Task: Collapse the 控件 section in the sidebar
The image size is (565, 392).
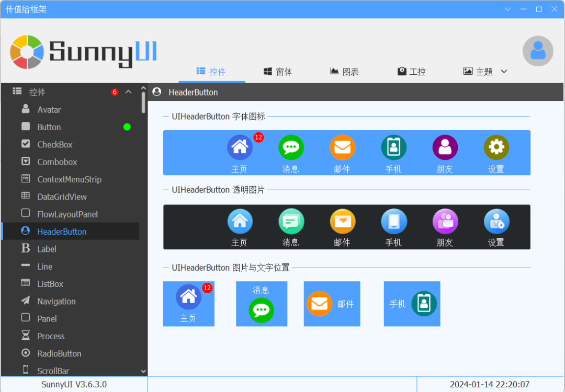Action: pos(129,92)
